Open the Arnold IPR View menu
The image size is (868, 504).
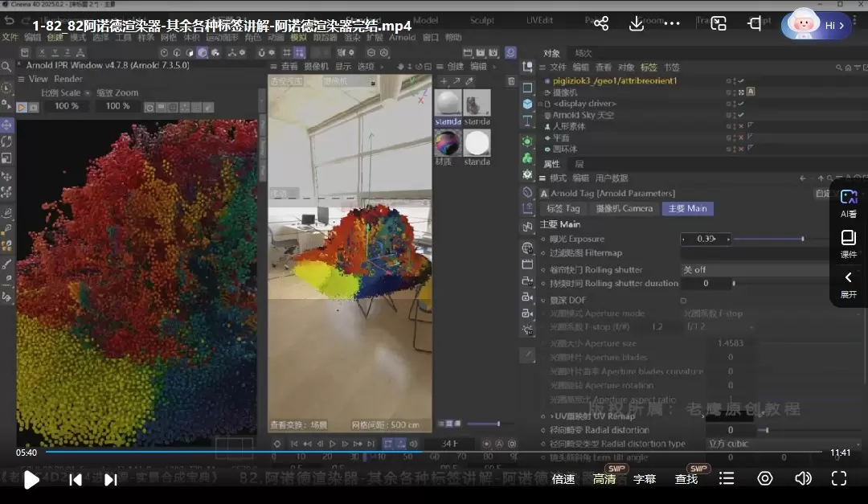(x=39, y=80)
